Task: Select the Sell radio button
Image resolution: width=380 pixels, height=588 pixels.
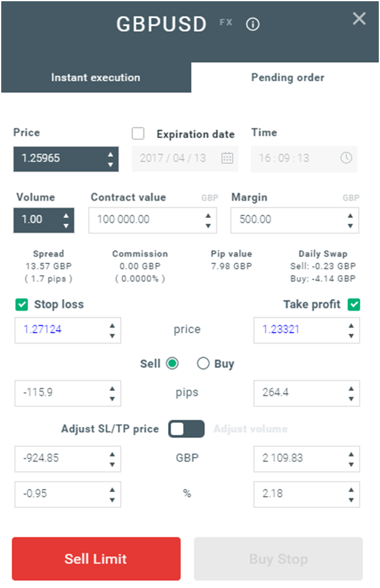Action: click(x=172, y=364)
